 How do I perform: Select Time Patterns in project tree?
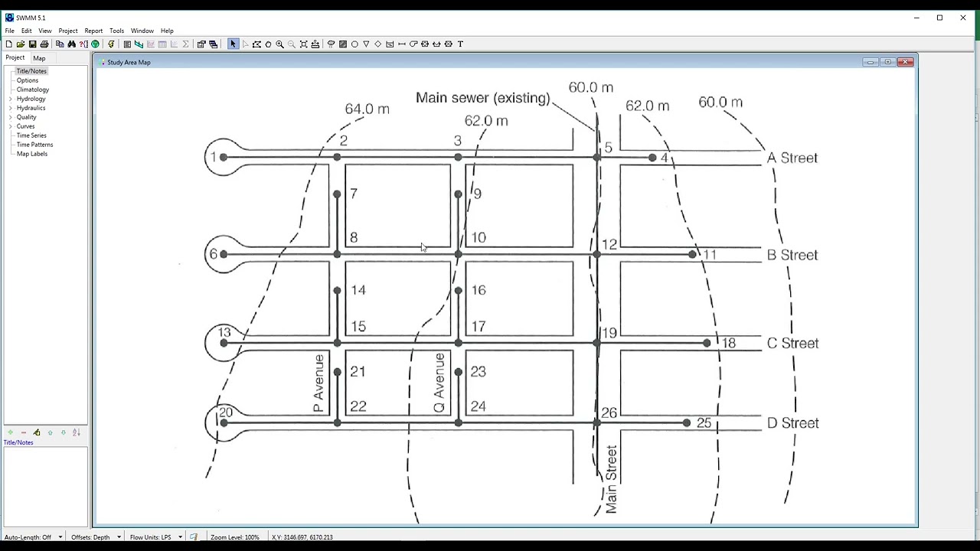(x=35, y=145)
